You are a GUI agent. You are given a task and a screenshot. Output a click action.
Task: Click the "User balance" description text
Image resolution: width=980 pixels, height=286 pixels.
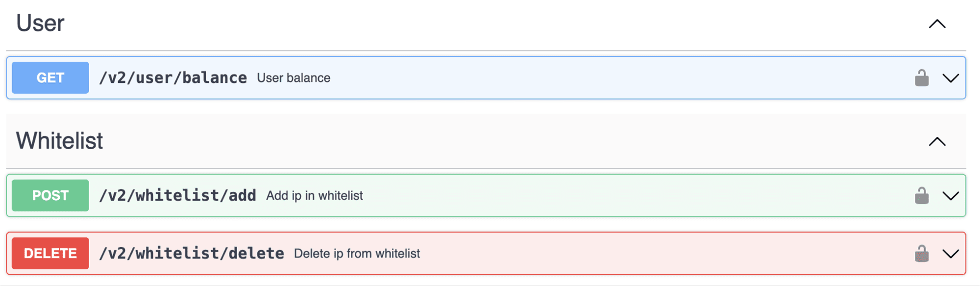[294, 78]
